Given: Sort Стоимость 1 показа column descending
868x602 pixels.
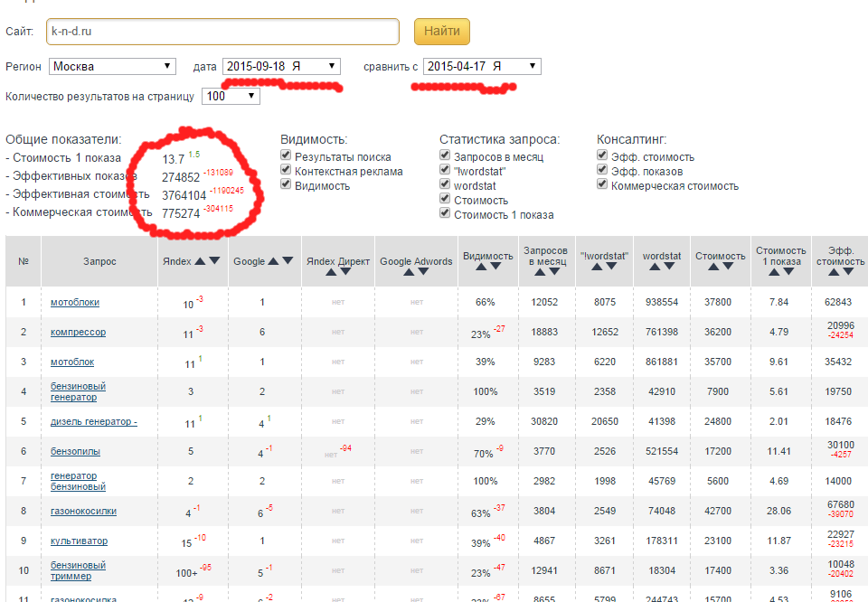Looking at the screenshot, I should pyautogui.click(x=786, y=273).
